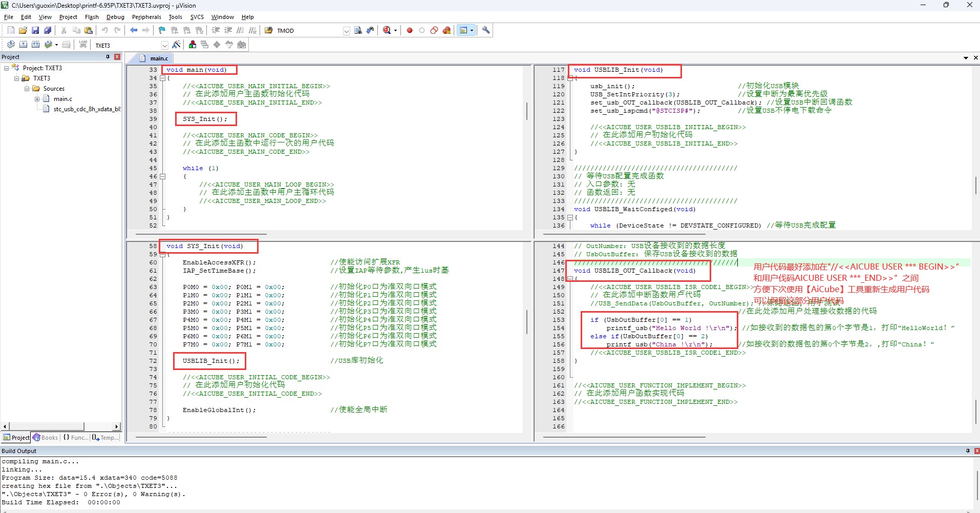Click the Rebuild all target files icon
This screenshot has width=980, height=513.
click(36, 45)
